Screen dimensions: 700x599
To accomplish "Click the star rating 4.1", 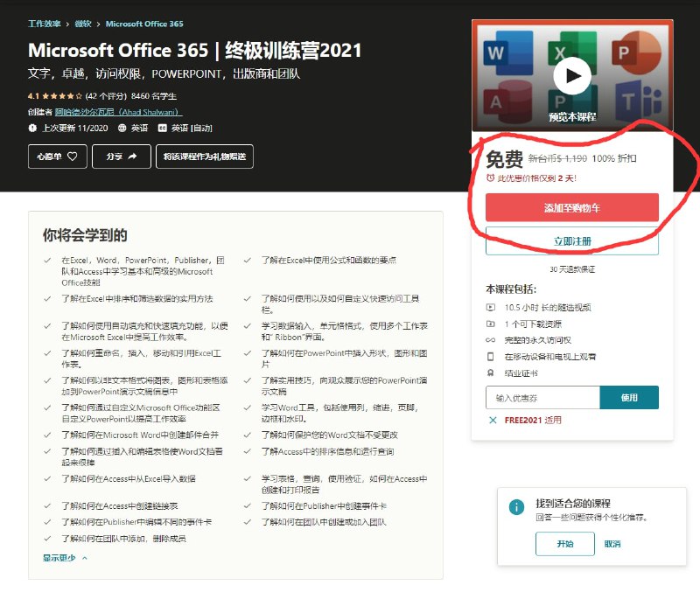I will click(x=54, y=96).
